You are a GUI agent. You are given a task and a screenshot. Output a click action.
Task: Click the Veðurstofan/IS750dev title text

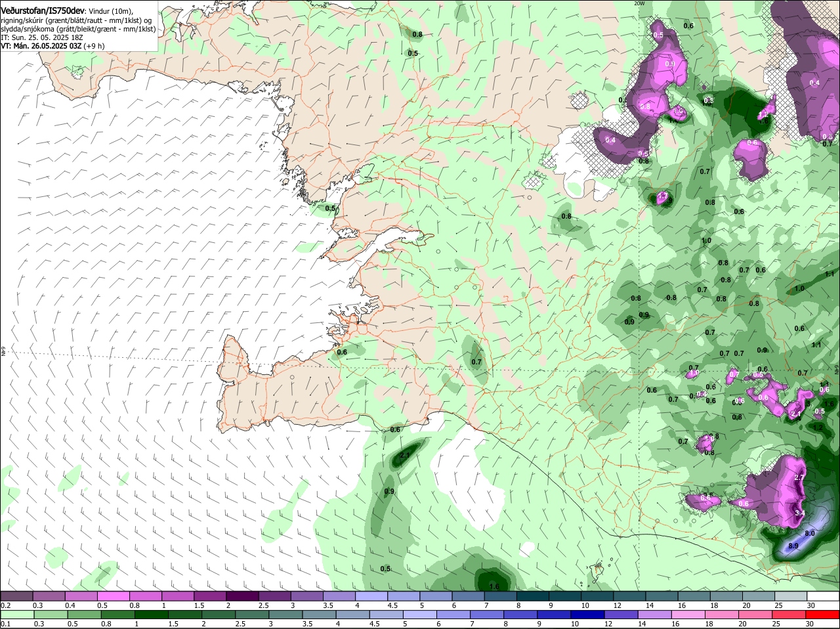43,11
